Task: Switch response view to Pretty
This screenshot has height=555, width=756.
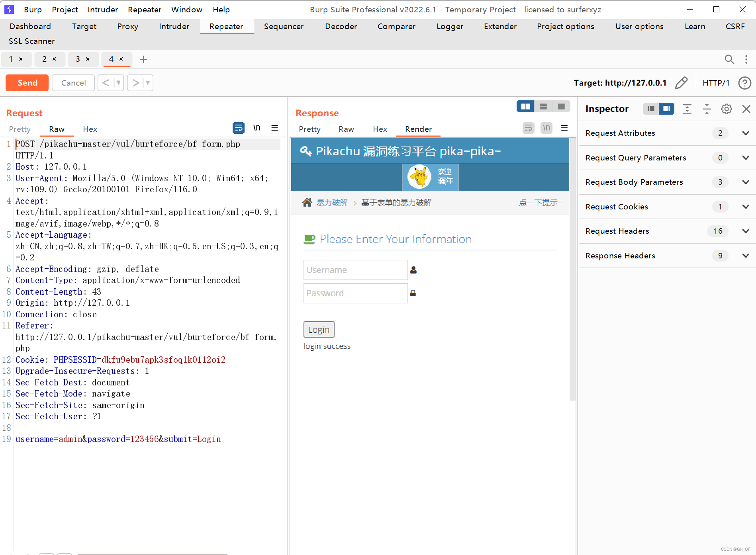Action: pos(309,129)
